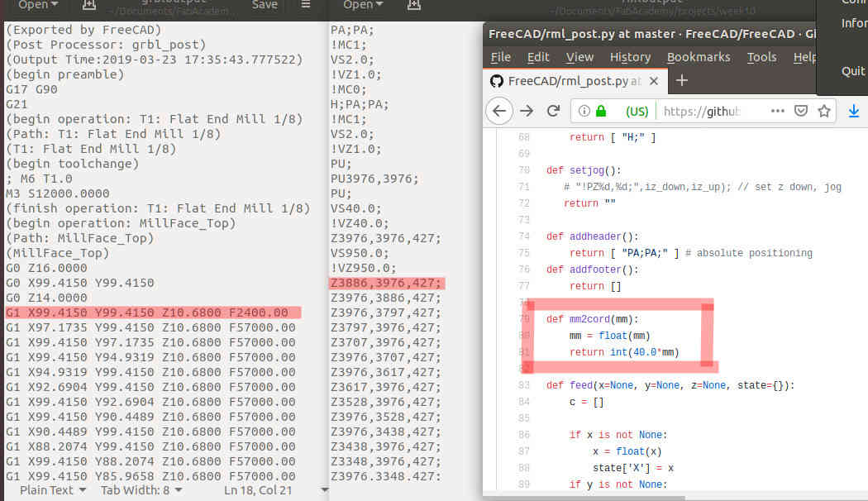Click the (US) certificate identity label

coord(637,112)
